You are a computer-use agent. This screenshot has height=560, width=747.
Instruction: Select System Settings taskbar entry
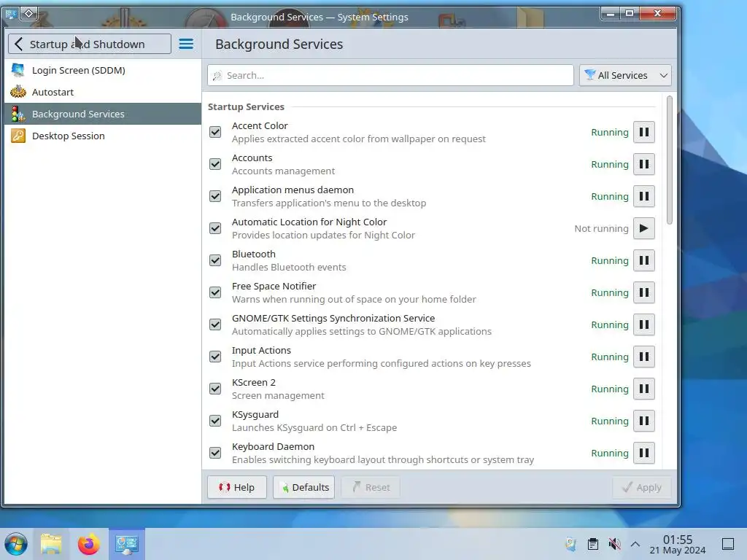click(127, 544)
